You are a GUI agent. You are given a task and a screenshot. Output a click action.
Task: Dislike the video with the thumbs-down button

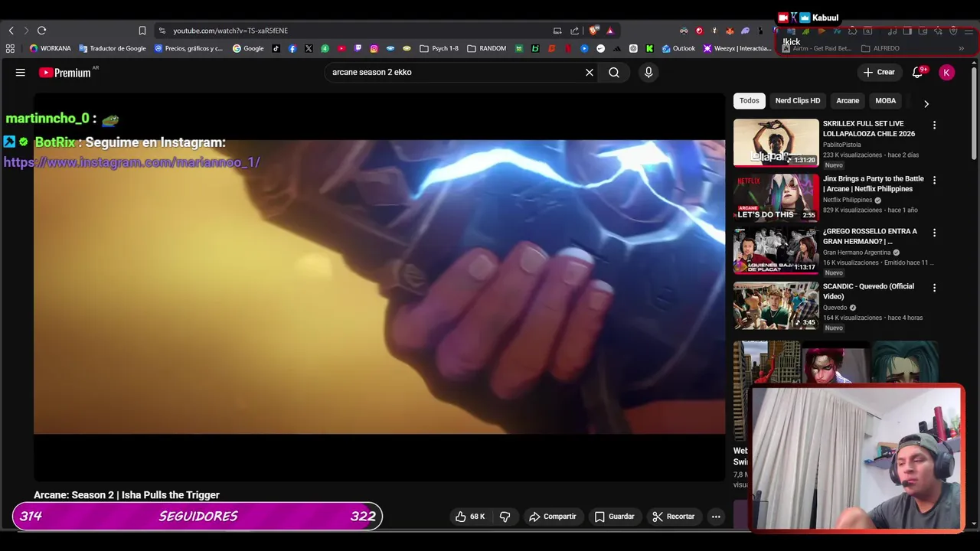point(505,517)
